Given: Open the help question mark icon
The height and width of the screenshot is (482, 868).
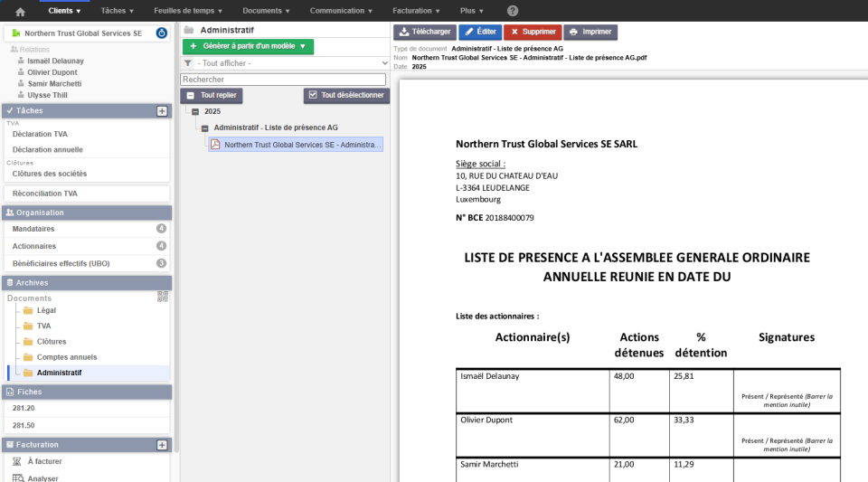Looking at the screenshot, I should tap(513, 11).
